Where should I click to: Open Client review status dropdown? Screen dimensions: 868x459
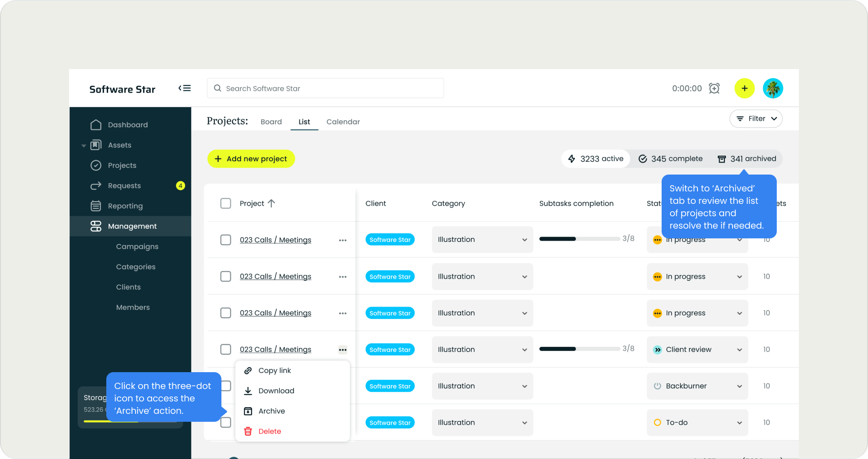(x=697, y=350)
